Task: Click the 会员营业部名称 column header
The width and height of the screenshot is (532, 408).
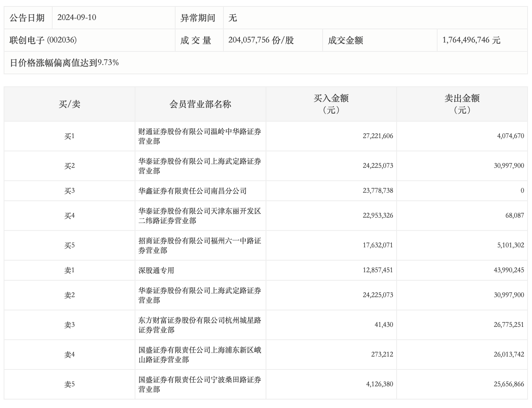Action: pos(200,104)
